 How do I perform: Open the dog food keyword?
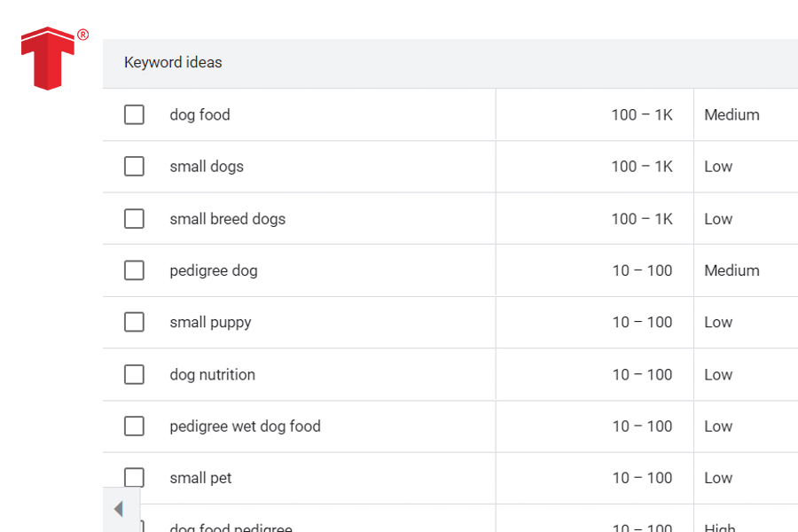(x=199, y=114)
